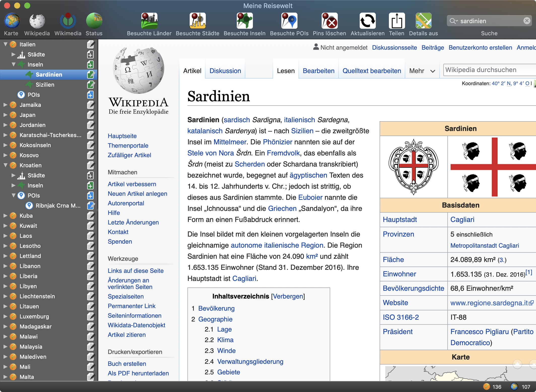Click the edit icon next to Italien
This screenshot has width=536, height=392.
pyautogui.click(x=90, y=45)
